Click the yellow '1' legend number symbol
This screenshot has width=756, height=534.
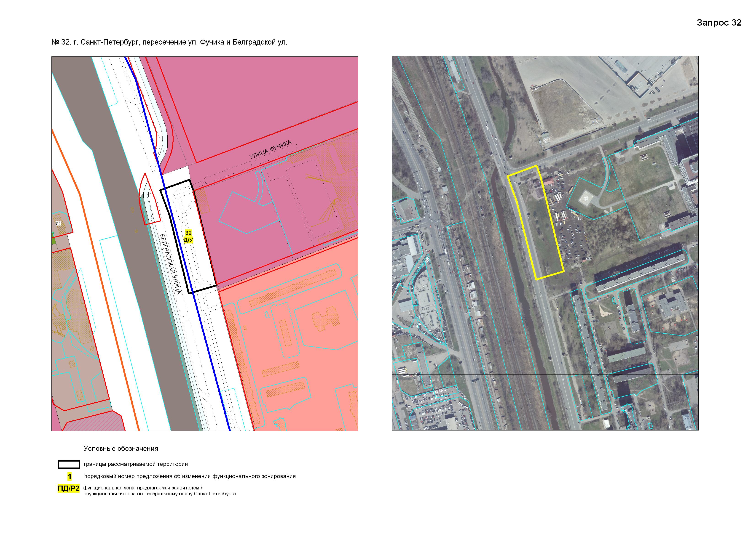tap(70, 476)
